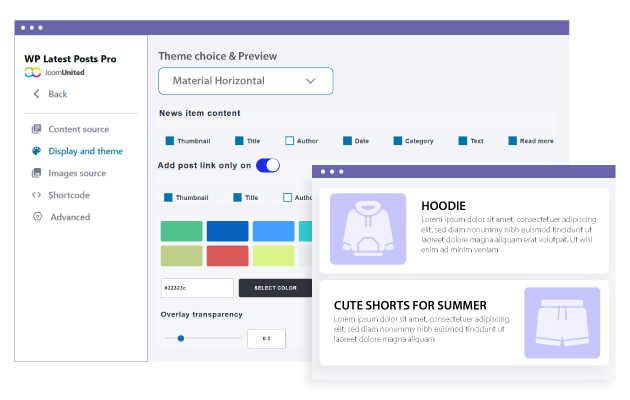Open the Material Horizontal theme dropdown
This screenshot has height=400, width=630.
pos(245,81)
